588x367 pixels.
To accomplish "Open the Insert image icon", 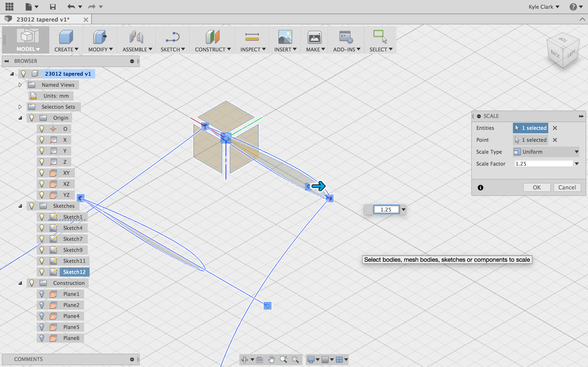I will coord(285,37).
